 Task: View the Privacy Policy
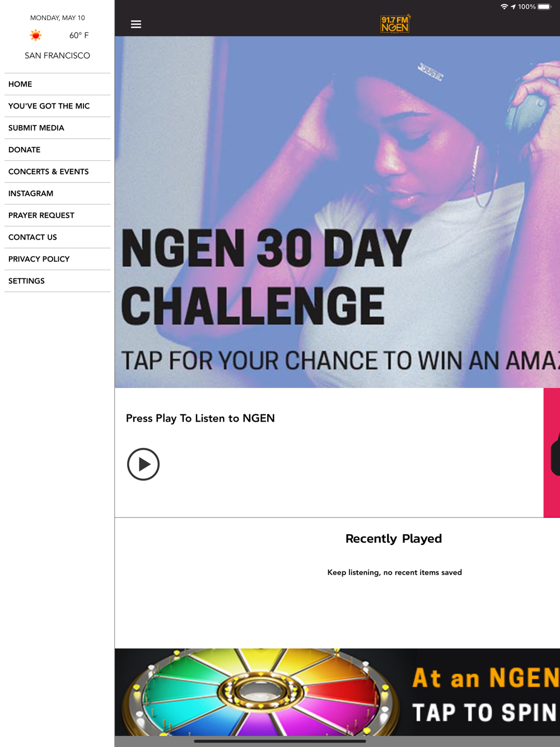57,259
